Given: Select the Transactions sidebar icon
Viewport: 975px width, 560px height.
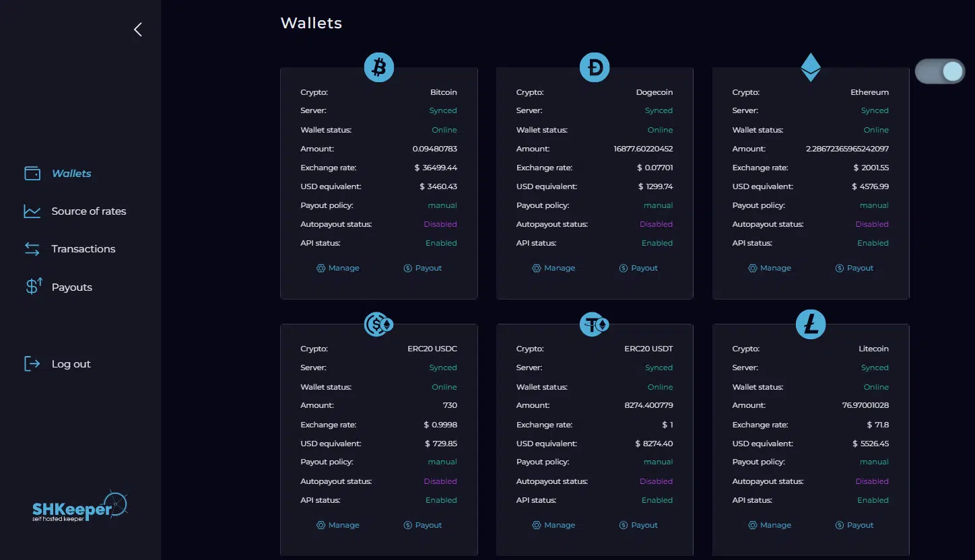Looking at the screenshot, I should (x=32, y=248).
